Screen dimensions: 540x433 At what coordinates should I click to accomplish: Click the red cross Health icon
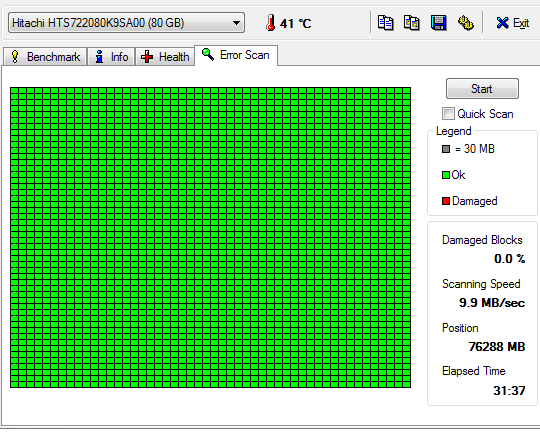(147, 56)
